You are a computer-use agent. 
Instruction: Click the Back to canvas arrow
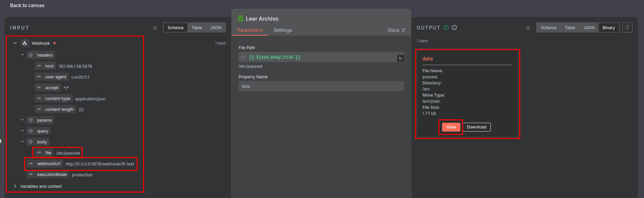tap(5, 5)
